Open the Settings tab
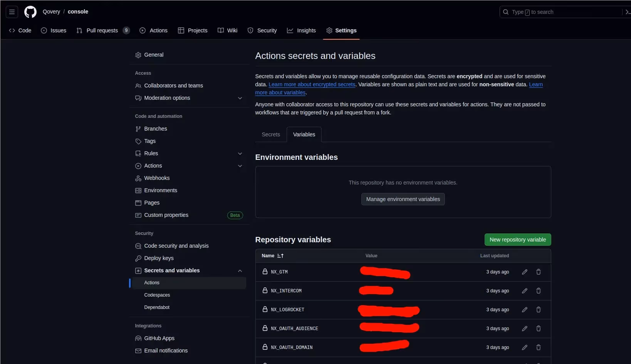Image resolution: width=631 pixels, height=364 pixels. tap(341, 30)
